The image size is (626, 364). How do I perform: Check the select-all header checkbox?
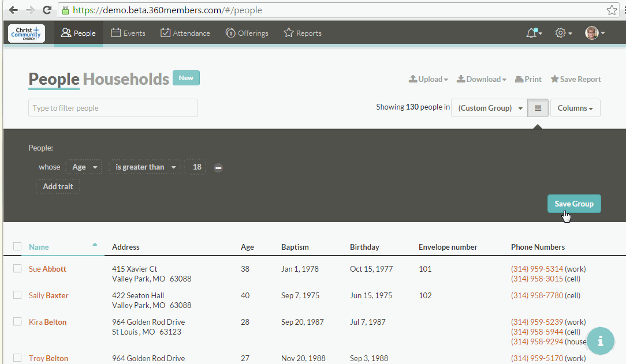17,246
